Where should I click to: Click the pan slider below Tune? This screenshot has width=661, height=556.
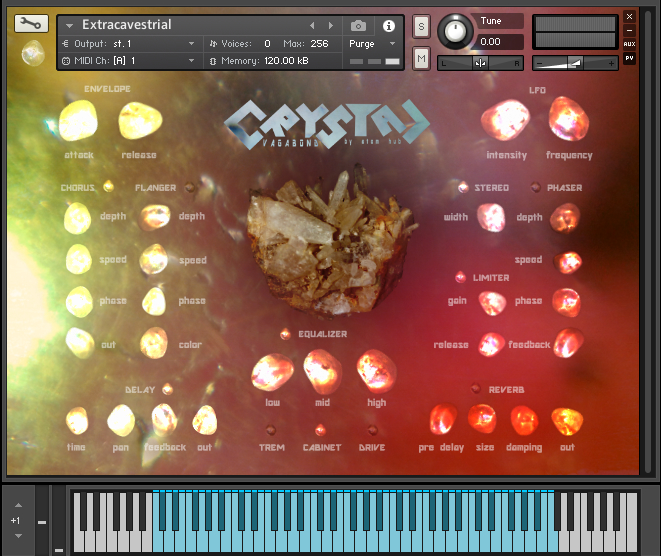click(481, 63)
